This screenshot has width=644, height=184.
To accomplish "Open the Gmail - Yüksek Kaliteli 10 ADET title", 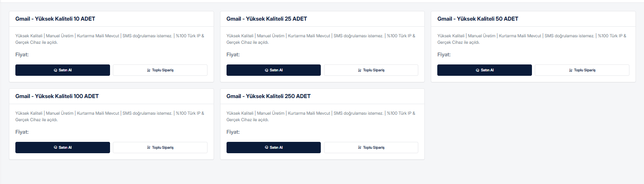I will (55, 19).
